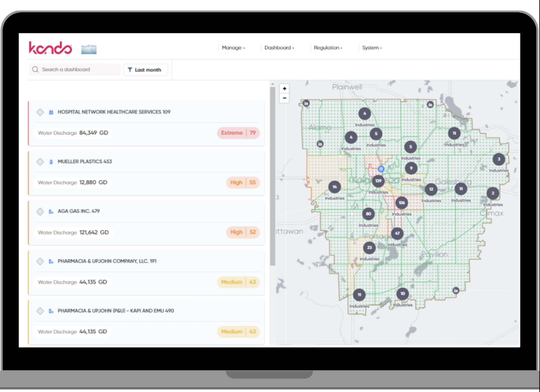Click the list panel vertical scrollbar
540x392 pixels.
273,176
